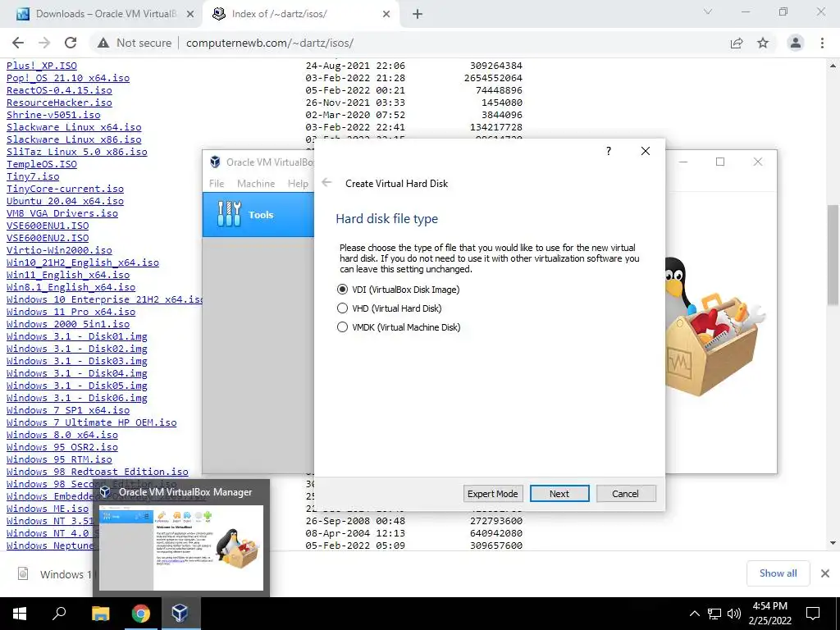Select the Index of /~dartz/isos/ tab

pyautogui.click(x=279, y=14)
